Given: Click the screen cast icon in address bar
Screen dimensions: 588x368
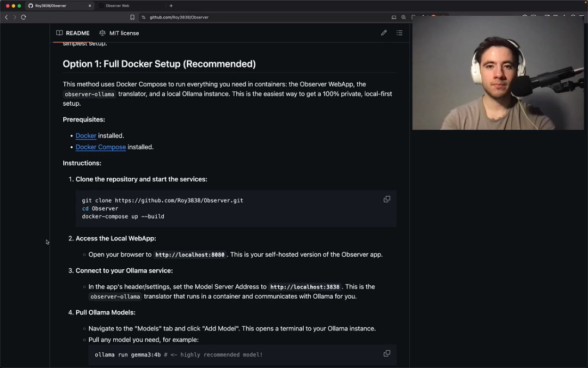Looking at the screenshot, I should tap(394, 17).
